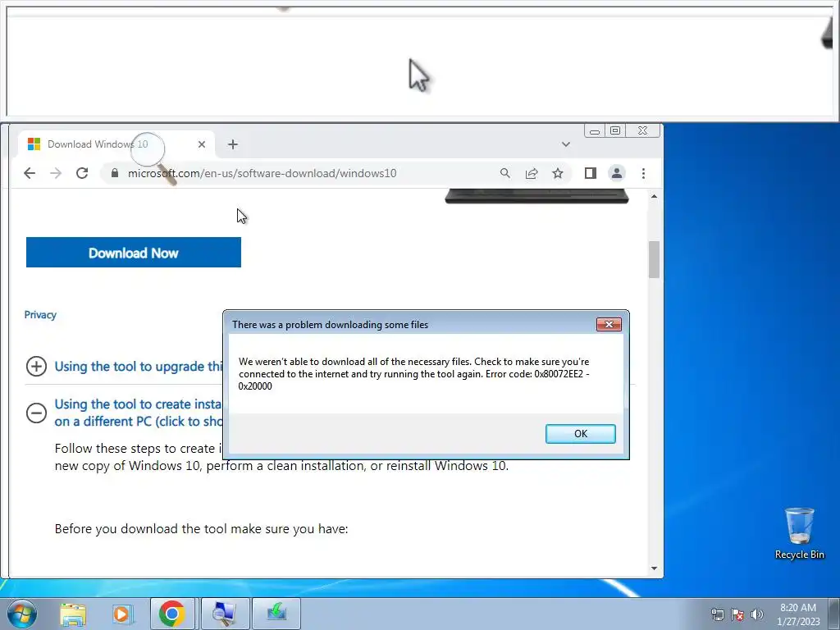Open the tab search chevron

(566, 144)
